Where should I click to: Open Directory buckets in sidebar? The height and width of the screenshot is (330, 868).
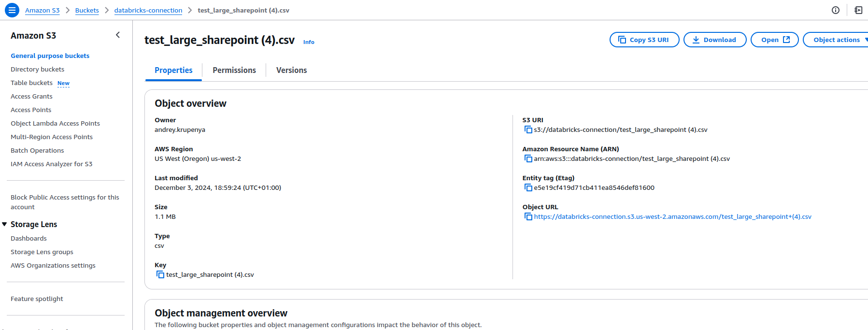[37, 69]
